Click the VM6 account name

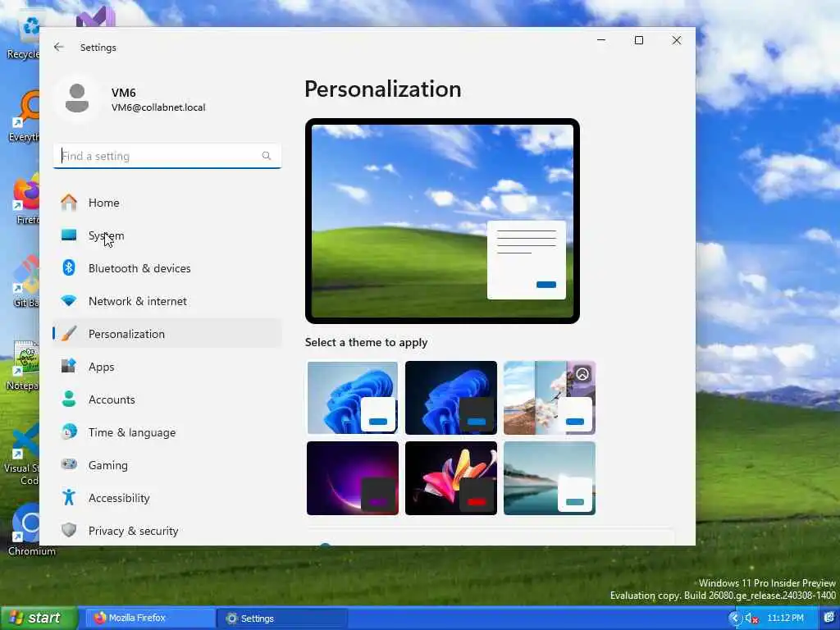click(x=123, y=93)
